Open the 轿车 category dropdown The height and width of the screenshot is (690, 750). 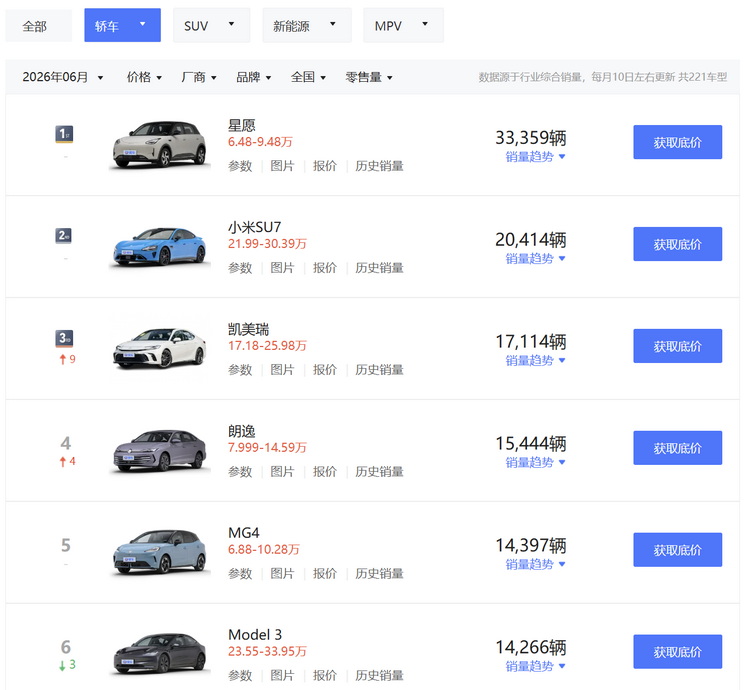click(122, 25)
